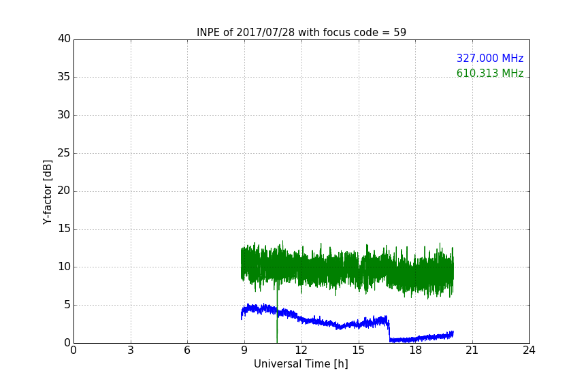This screenshot has height=392, width=588.
Task: Click the y-axis tick label '10'
Action: coord(64,267)
